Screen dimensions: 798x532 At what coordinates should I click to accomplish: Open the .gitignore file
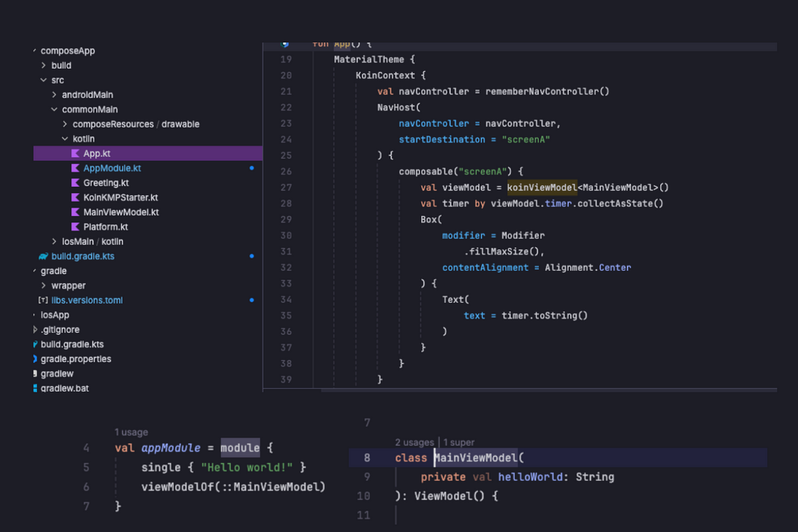click(x=60, y=330)
